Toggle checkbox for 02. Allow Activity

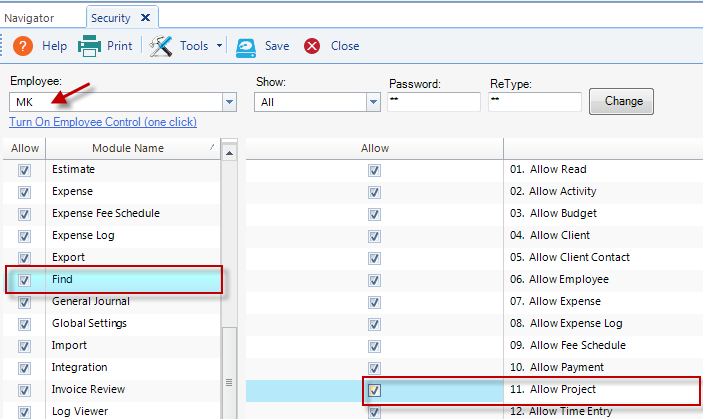click(x=374, y=192)
